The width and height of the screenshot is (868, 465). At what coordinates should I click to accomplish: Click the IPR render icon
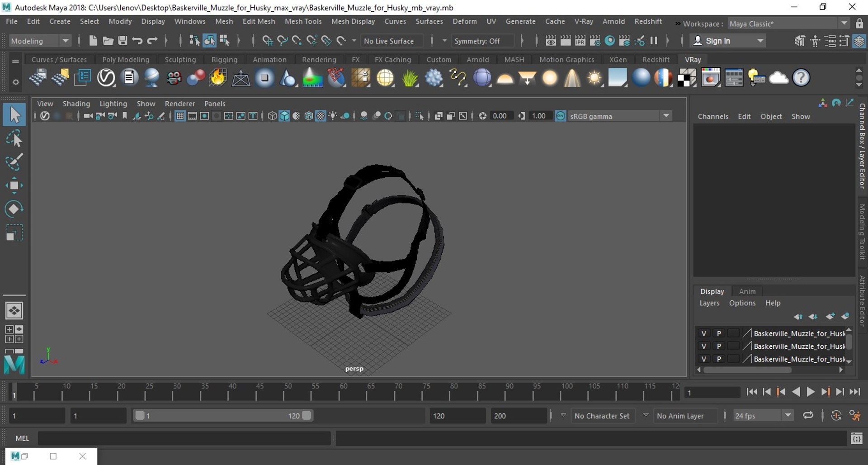pos(580,41)
